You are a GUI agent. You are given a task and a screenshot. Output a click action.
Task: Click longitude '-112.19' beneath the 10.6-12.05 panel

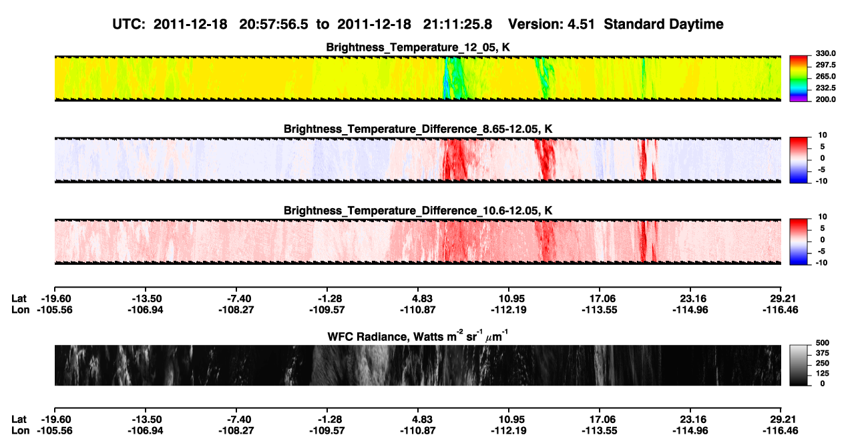(509, 310)
